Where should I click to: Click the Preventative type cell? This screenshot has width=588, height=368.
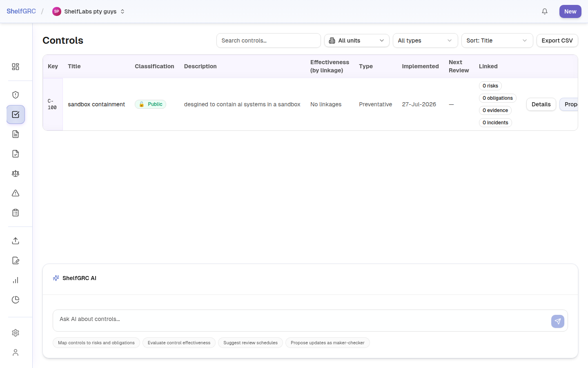(x=375, y=104)
